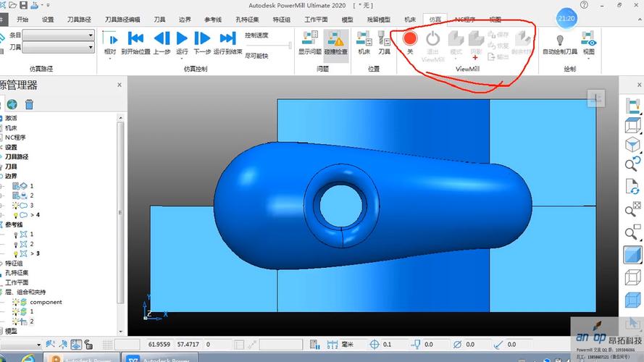Open the 孔特征集 ribbon tab

(247, 20)
